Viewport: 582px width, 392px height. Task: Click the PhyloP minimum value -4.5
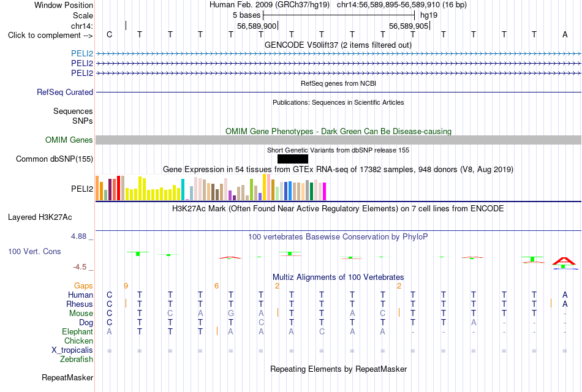(80, 267)
